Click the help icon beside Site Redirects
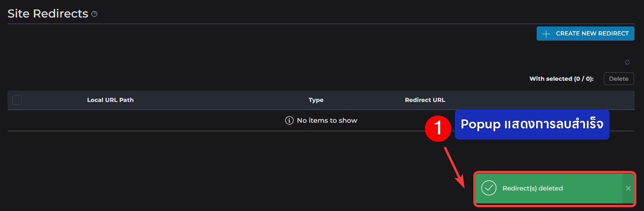 tap(95, 14)
